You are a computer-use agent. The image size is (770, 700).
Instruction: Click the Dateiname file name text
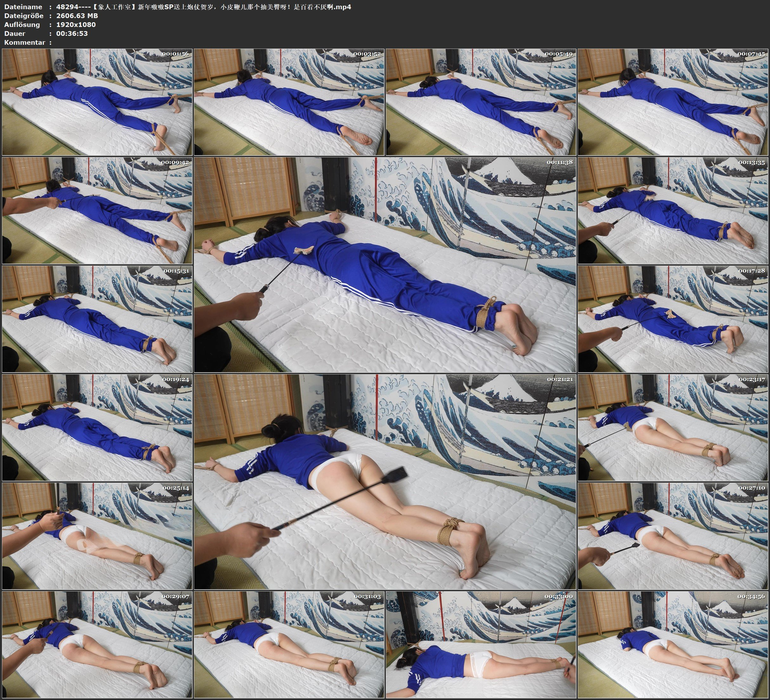click(x=203, y=7)
